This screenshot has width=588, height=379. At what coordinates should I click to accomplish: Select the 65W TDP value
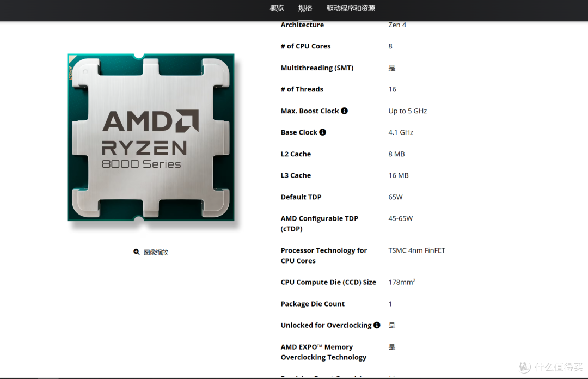[x=395, y=197]
